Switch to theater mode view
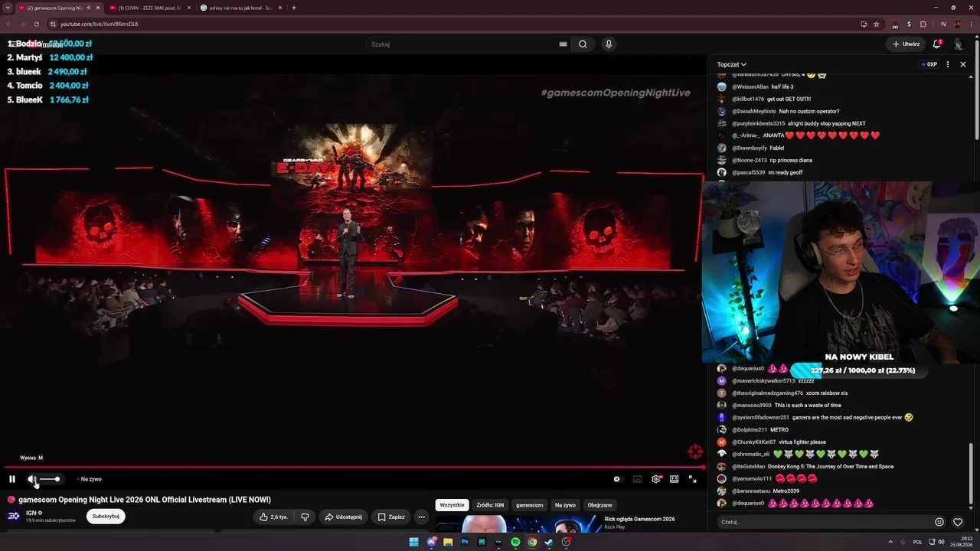Image resolution: width=980 pixels, height=551 pixels. tap(674, 479)
